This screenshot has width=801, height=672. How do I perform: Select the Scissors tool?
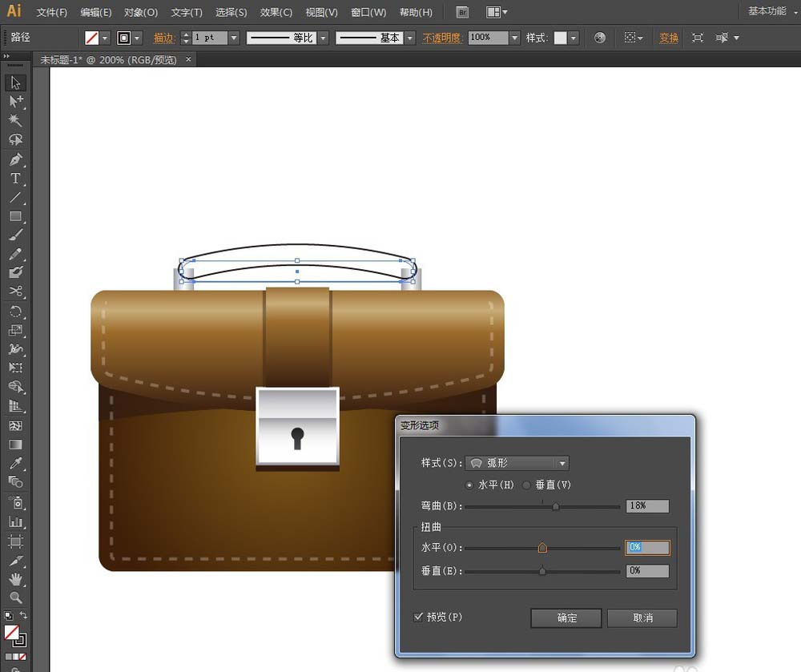(15, 291)
